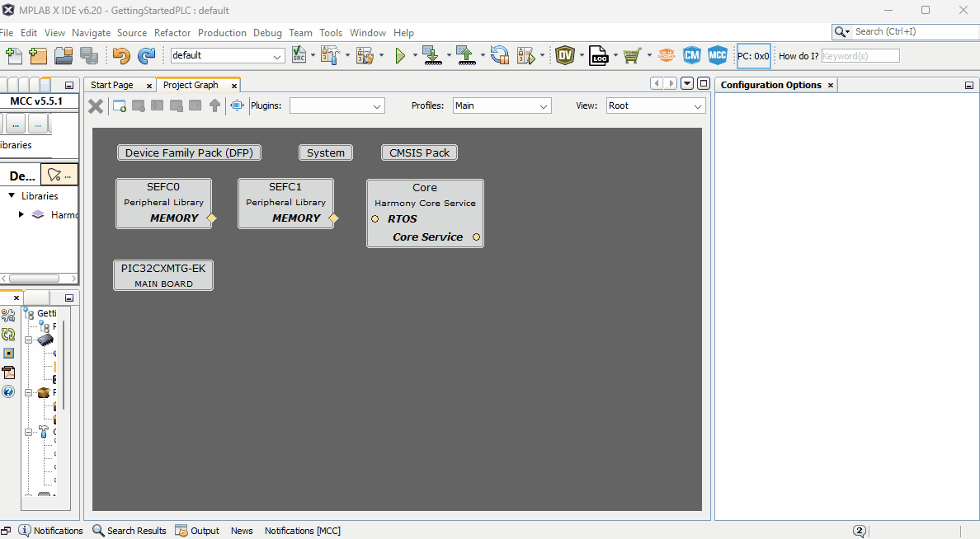Click the add new group icon in graph toolbar
This screenshot has height=539, width=980.
120,106
